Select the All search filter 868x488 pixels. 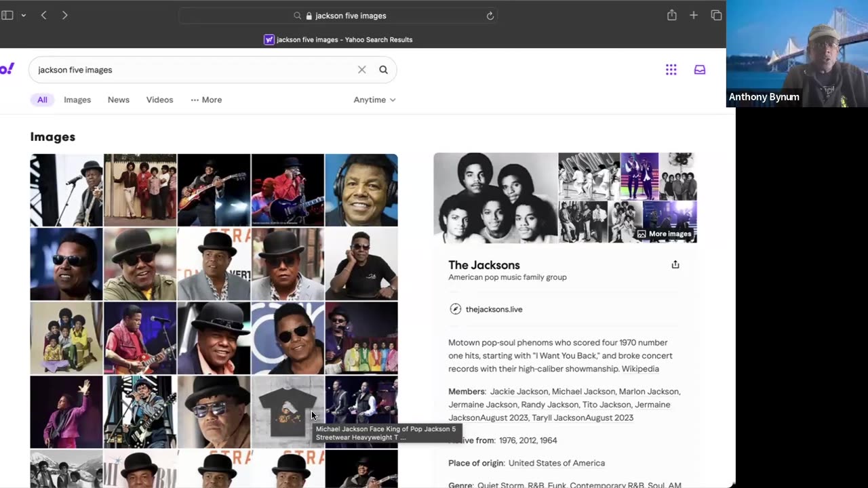point(42,100)
